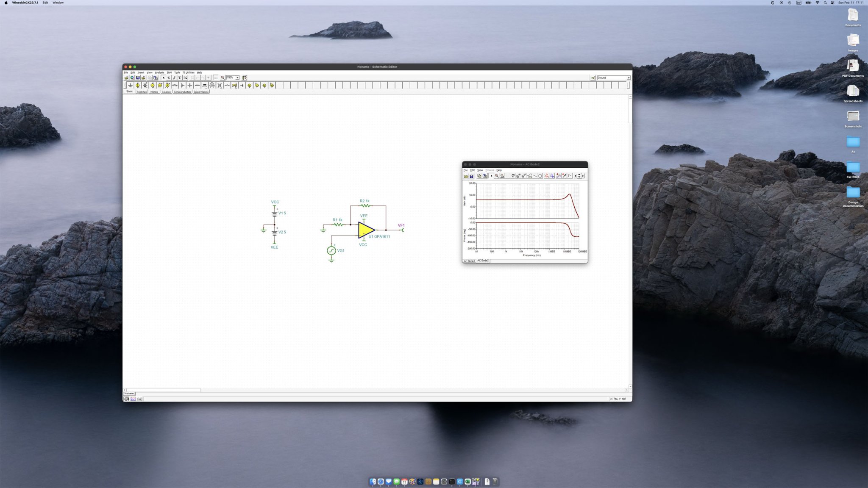This screenshot has width=868, height=488.
Task: Select the Noname schematic sheet tab
Action: coord(129,393)
